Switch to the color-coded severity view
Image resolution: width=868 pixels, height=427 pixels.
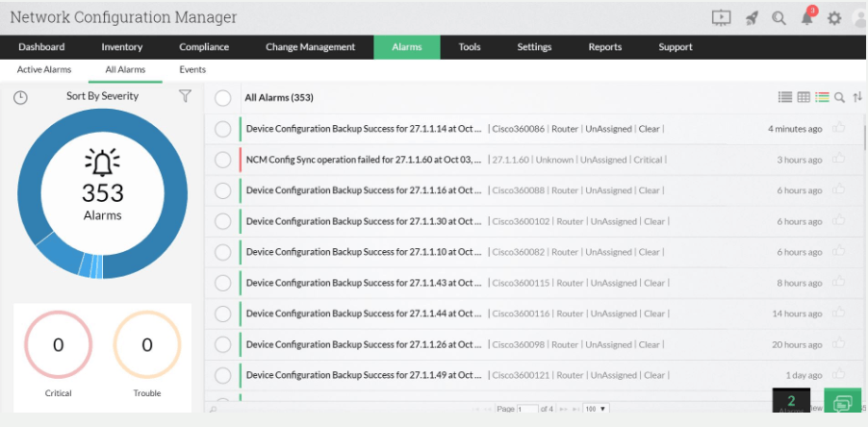pos(822,97)
